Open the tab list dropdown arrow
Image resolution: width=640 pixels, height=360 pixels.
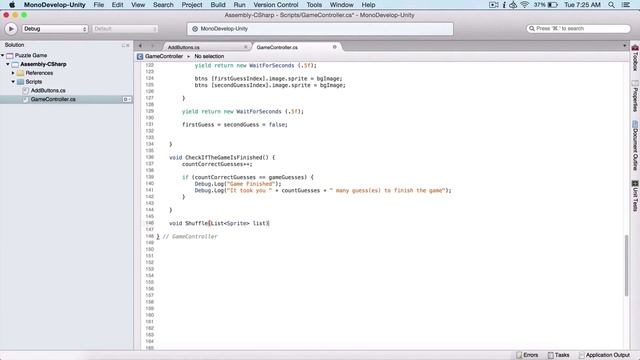tap(624, 46)
